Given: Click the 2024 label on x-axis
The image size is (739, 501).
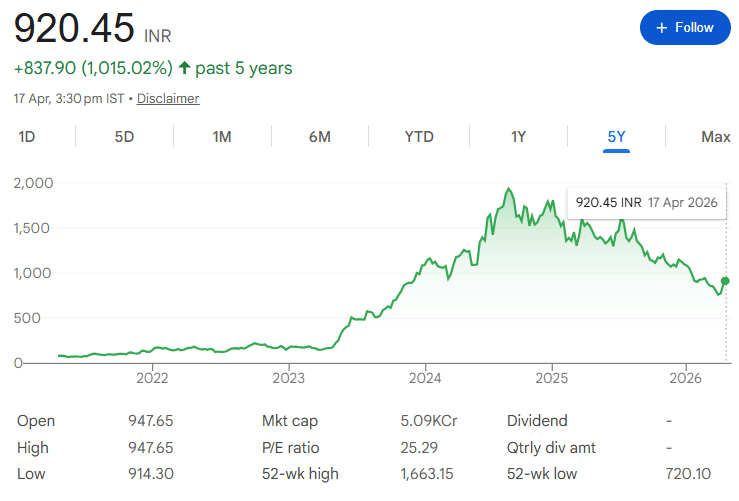Looking at the screenshot, I should (x=425, y=379).
